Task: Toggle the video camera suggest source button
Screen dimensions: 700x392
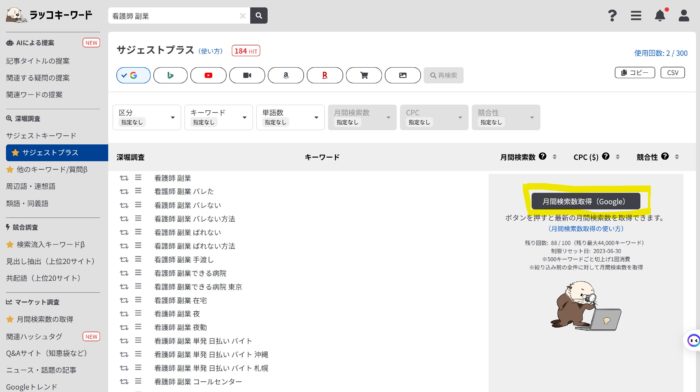Action: click(x=247, y=75)
